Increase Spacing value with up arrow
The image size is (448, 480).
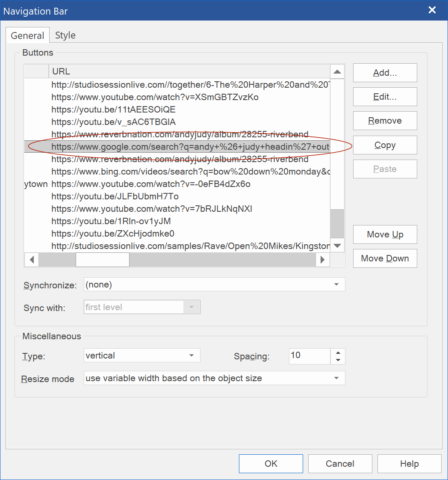click(x=338, y=353)
